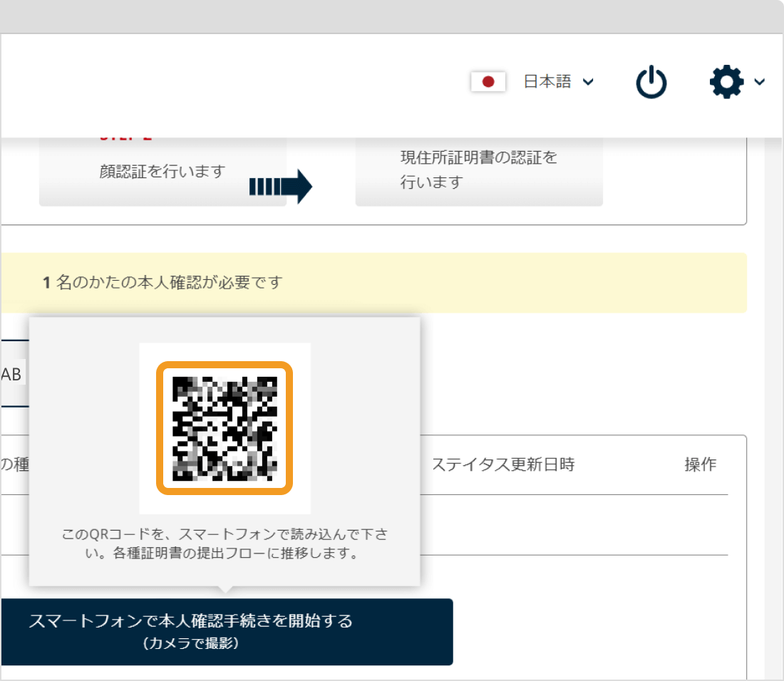Click the 現住所証明書の認証を行います step card
The width and height of the screenshot is (784, 681).
point(479,170)
